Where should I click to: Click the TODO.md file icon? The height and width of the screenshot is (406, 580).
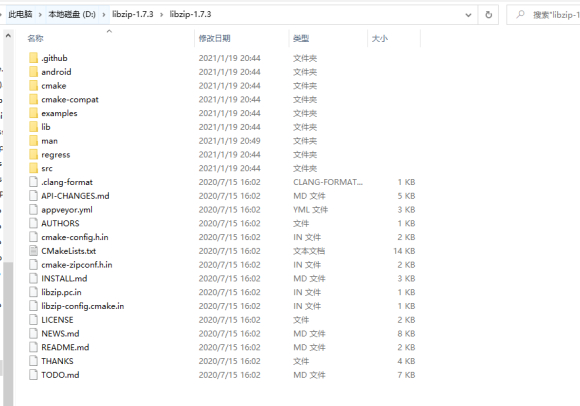(x=33, y=375)
